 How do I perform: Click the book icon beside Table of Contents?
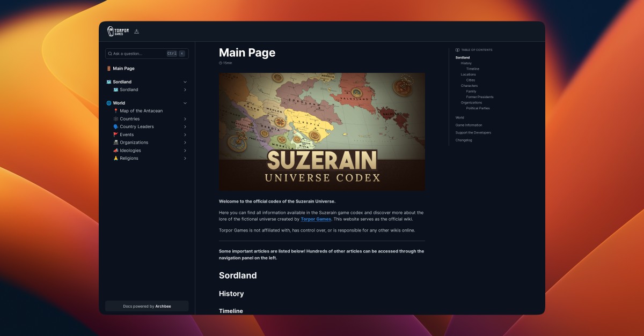pyautogui.click(x=457, y=50)
